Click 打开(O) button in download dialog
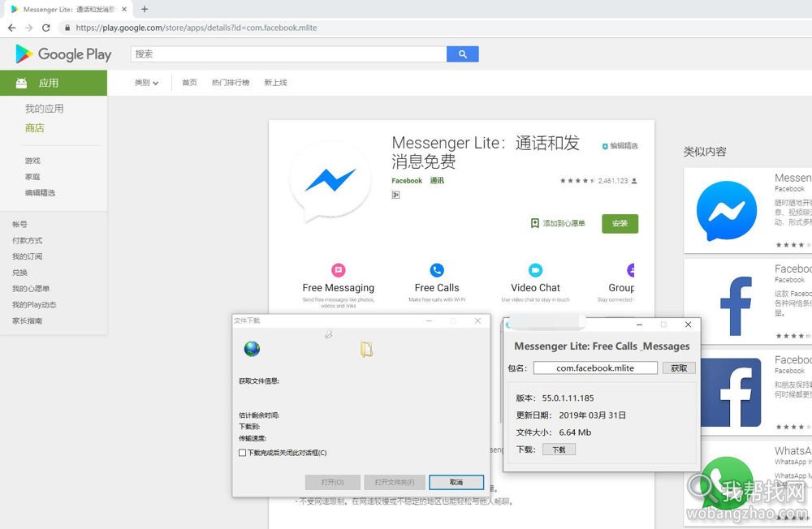Image resolution: width=812 pixels, height=529 pixels. point(332,483)
